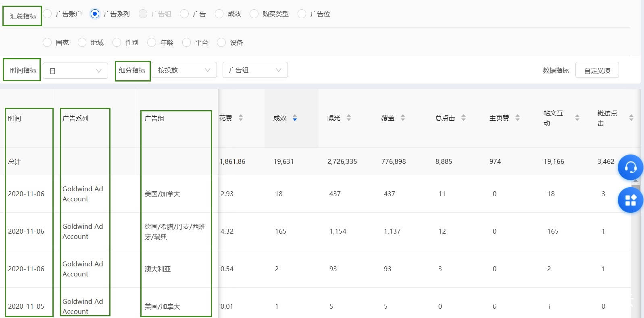
Task: Click the 时间 column header
Action: (x=15, y=118)
